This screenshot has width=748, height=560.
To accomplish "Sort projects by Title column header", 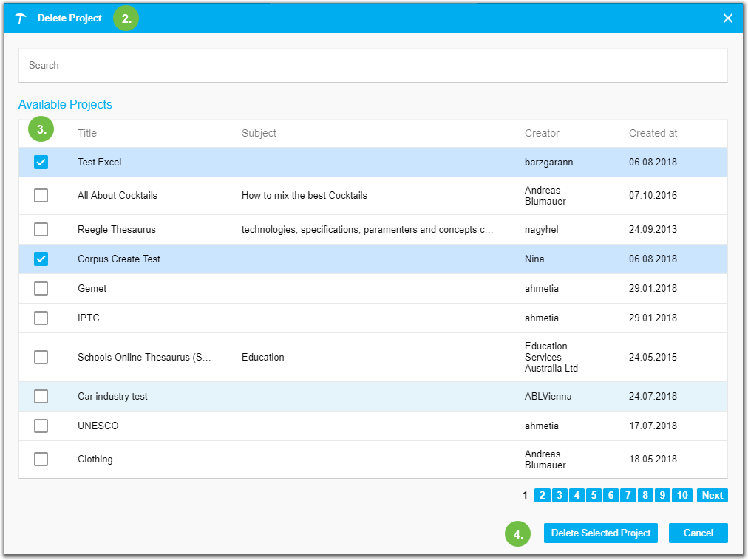I will tap(87, 133).
